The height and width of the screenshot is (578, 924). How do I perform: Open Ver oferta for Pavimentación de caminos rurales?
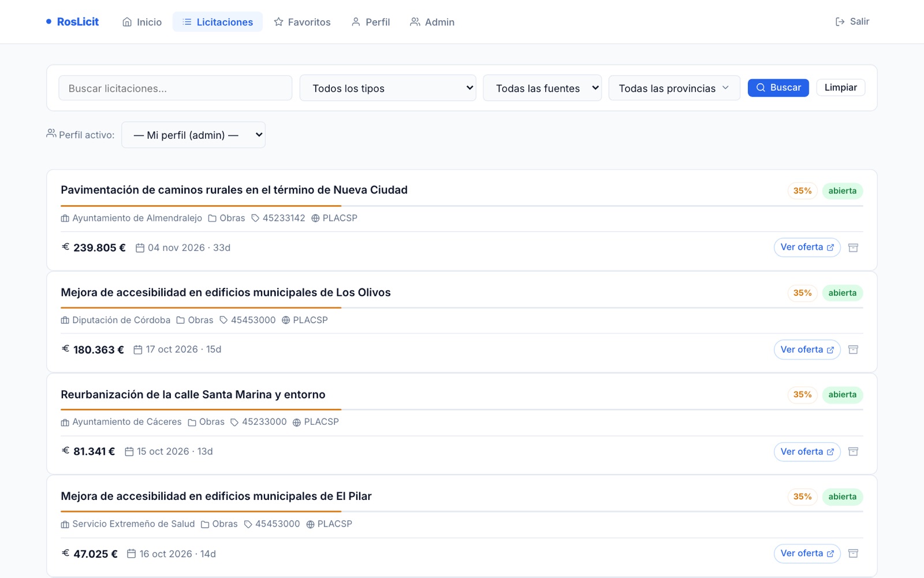807,247
